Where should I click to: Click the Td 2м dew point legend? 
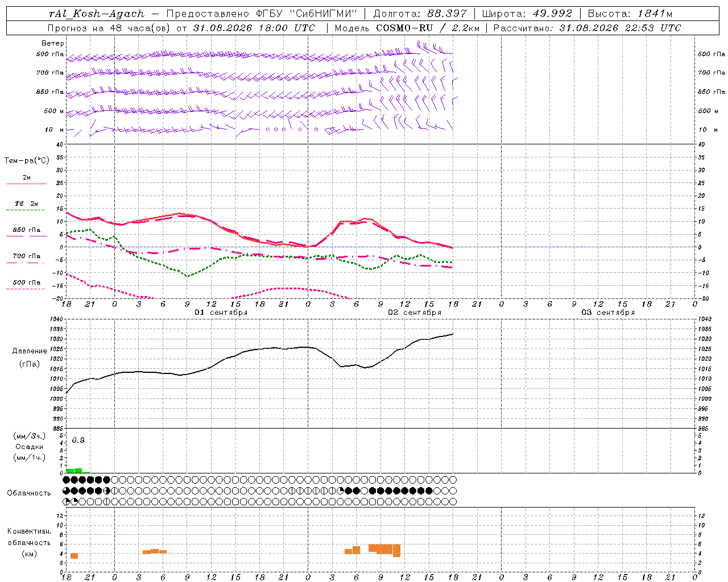(26, 206)
